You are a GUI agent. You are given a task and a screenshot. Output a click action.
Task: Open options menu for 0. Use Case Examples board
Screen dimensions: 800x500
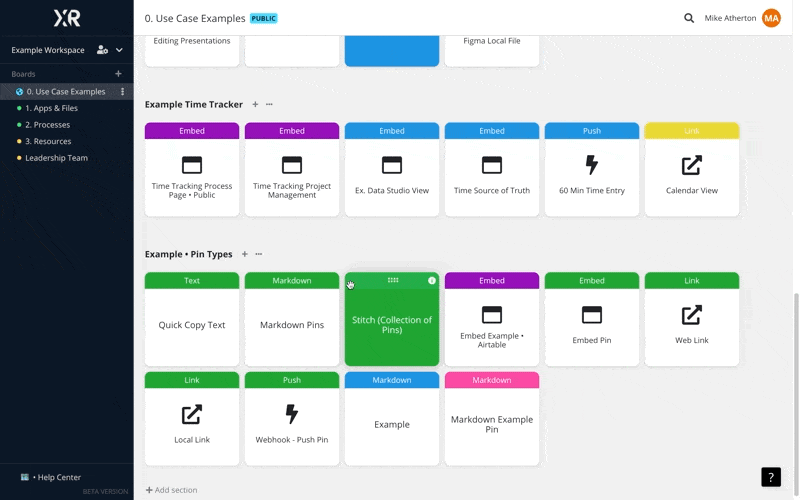(122, 92)
